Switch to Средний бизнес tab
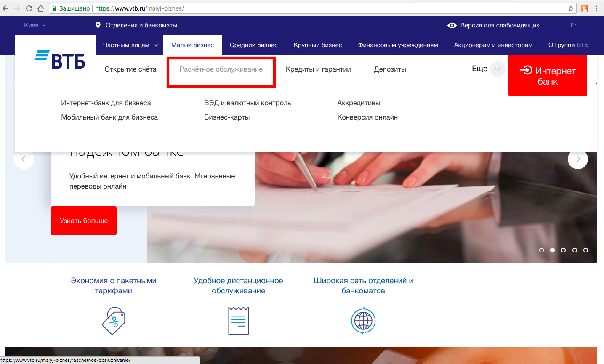This screenshot has height=364, width=604. click(253, 45)
